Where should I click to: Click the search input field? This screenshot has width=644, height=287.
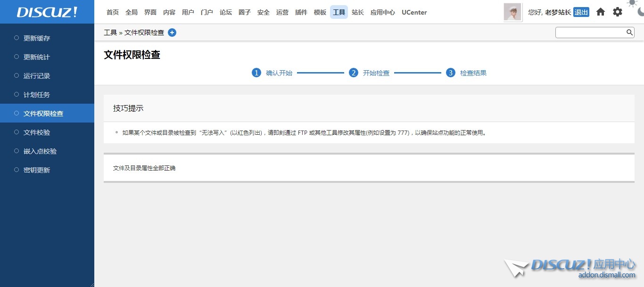[590, 33]
